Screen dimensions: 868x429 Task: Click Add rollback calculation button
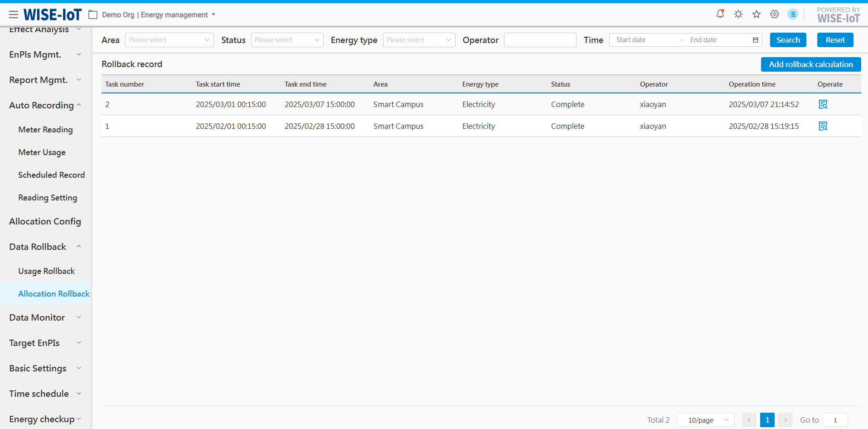coord(810,64)
